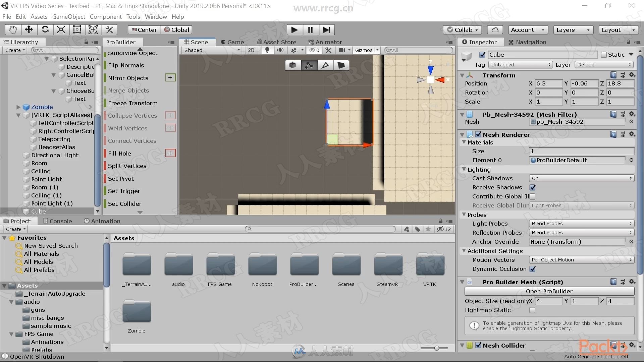Viewport: 644px width, 362px height.
Task: Open Collab menu button
Action: pyautogui.click(x=463, y=30)
